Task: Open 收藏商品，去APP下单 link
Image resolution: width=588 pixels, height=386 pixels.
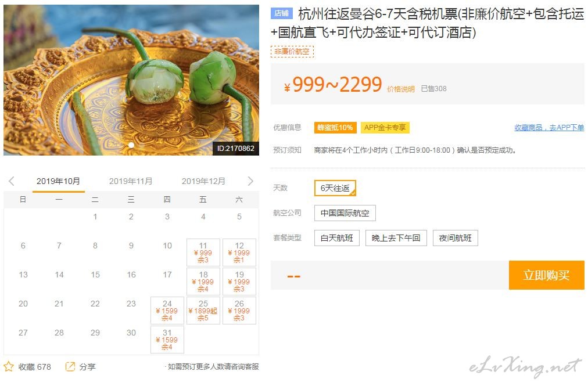Action: click(549, 128)
